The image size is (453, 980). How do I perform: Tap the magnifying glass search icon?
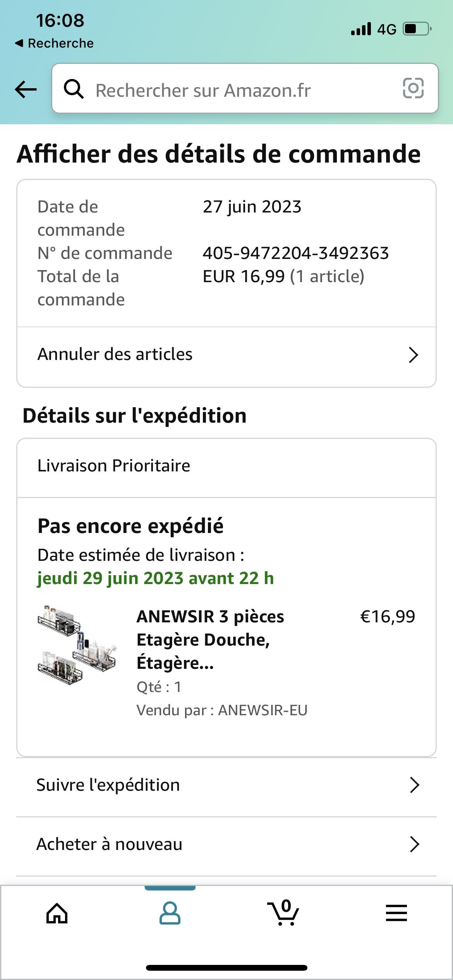(x=74, y=89)
